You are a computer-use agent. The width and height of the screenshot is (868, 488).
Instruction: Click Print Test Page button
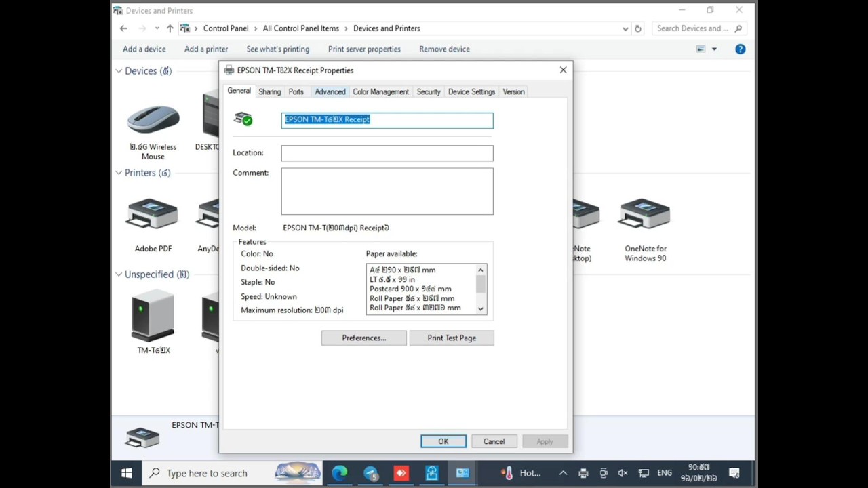452,338
